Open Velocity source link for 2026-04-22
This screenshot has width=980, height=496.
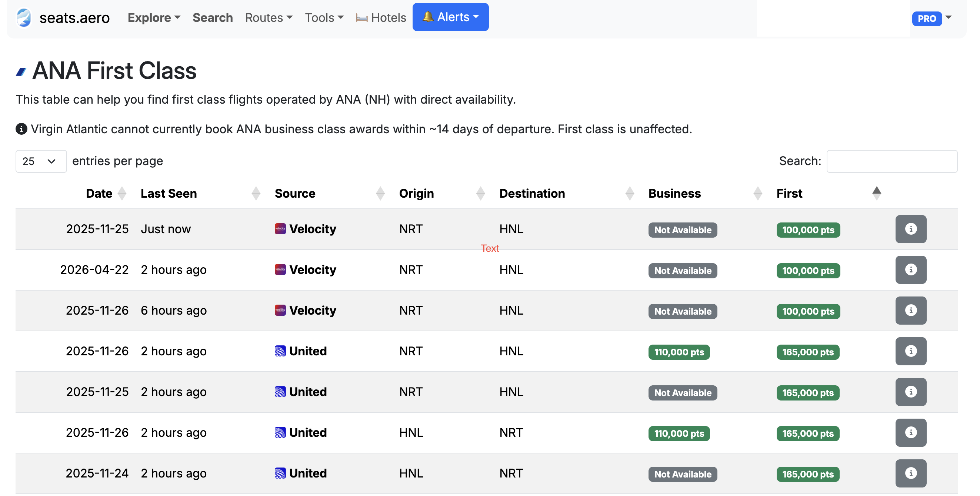coord(313,269)
